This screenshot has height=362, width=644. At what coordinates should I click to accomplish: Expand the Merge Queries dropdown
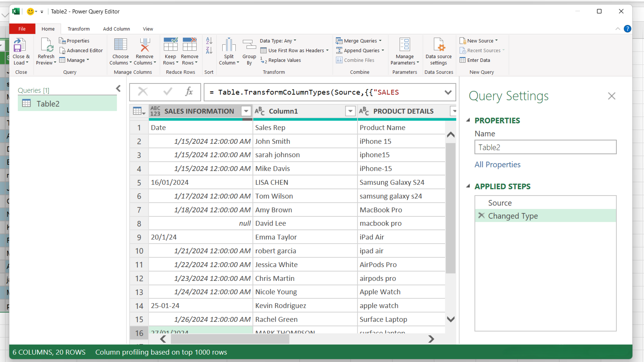coord(380,41)
